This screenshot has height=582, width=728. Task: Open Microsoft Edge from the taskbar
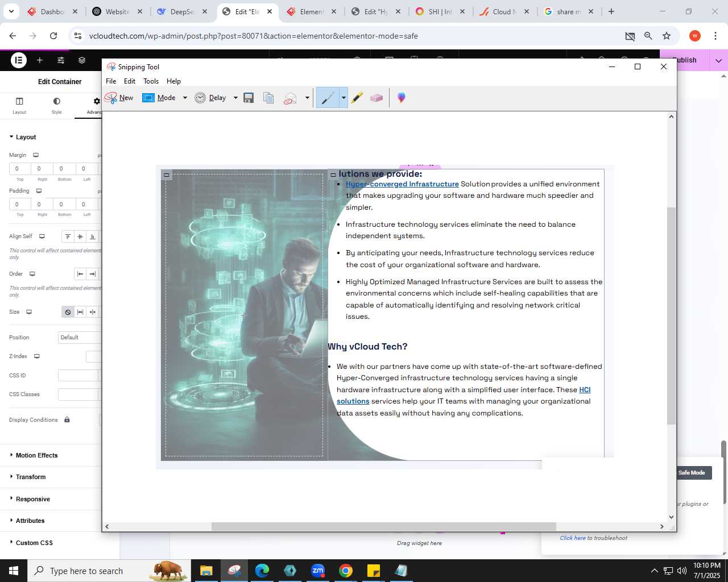point(262,571)
